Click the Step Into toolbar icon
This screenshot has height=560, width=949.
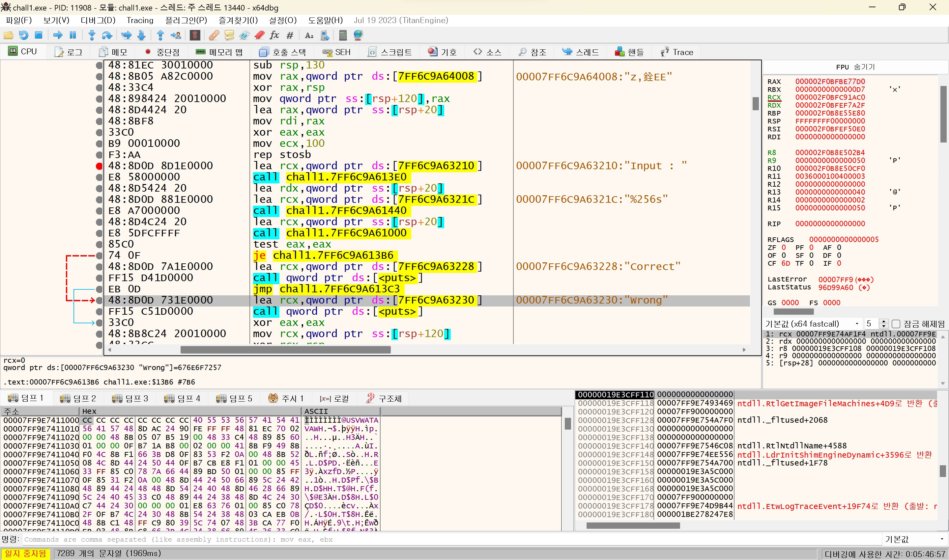coord(91,35)
